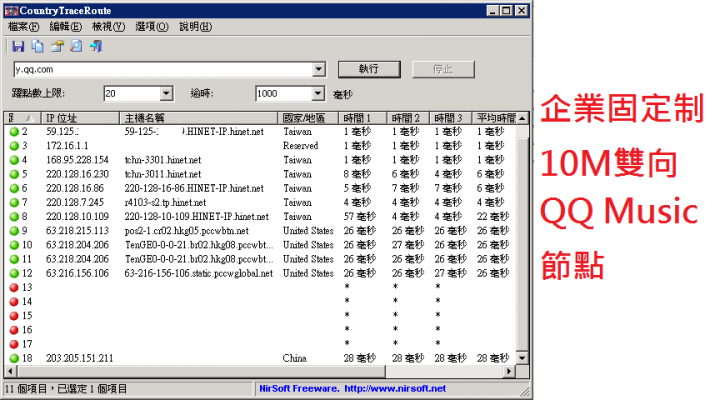Open the 說明(H) menu

pyautogui.click(x=195, y=27)
